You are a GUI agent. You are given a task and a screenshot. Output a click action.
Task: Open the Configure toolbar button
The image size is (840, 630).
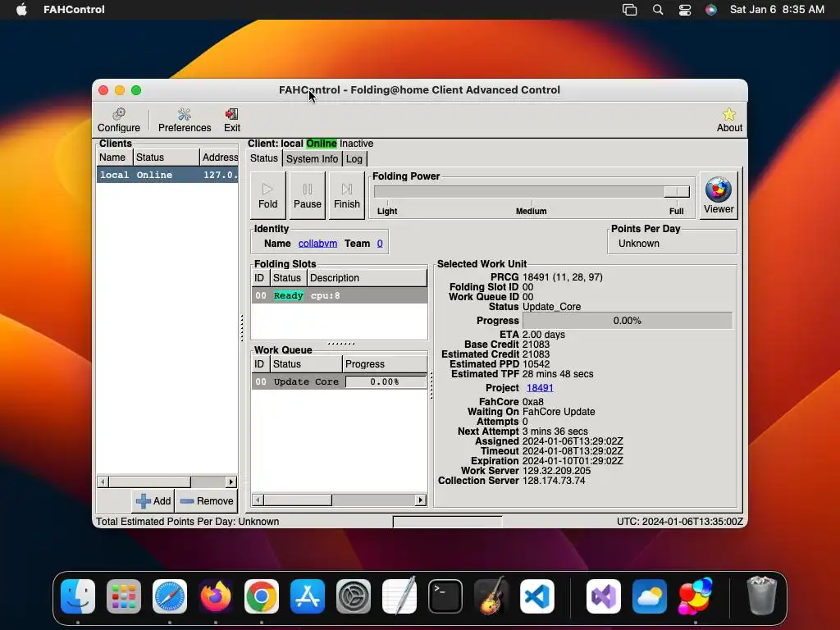118,120
